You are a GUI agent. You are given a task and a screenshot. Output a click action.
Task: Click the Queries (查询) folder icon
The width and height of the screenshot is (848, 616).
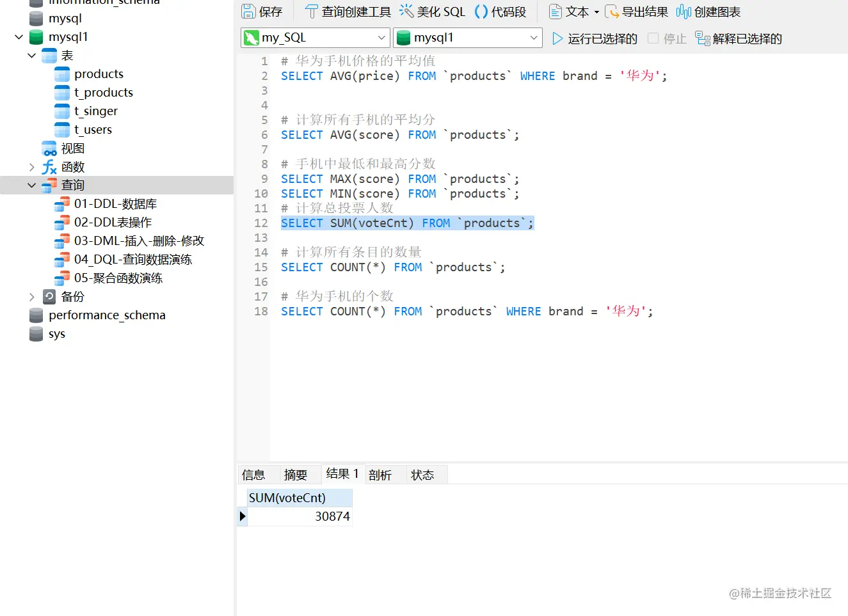(x=49, y=186)
